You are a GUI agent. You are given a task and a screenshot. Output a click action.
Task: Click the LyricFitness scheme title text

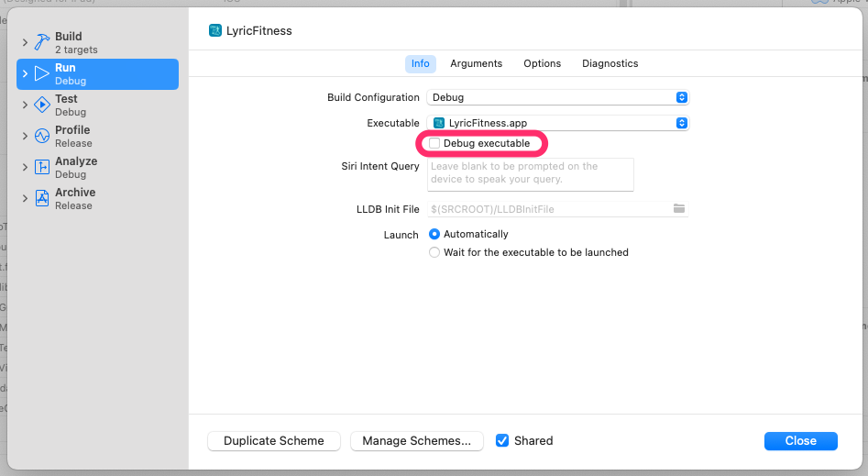click(259, 31)
